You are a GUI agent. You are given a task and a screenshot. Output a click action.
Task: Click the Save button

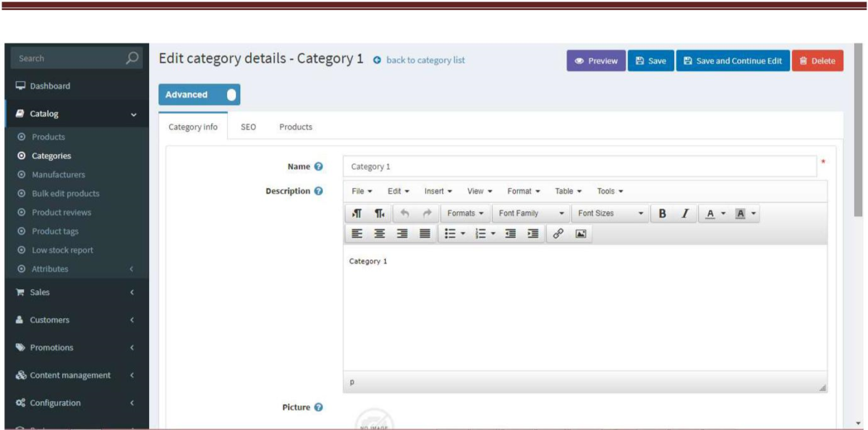(650, 61)
